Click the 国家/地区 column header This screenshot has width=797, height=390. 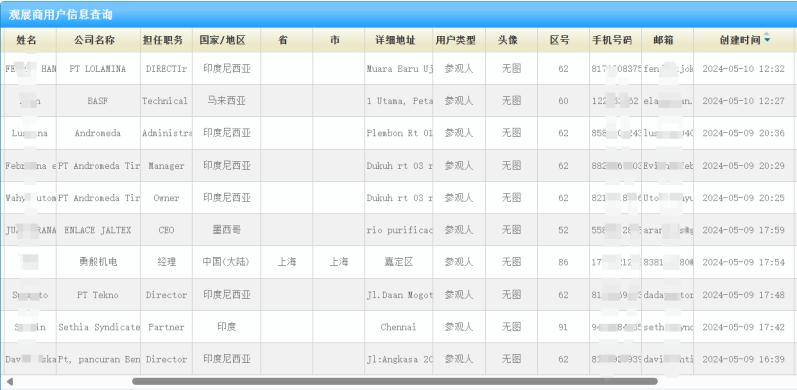[226, 40]
